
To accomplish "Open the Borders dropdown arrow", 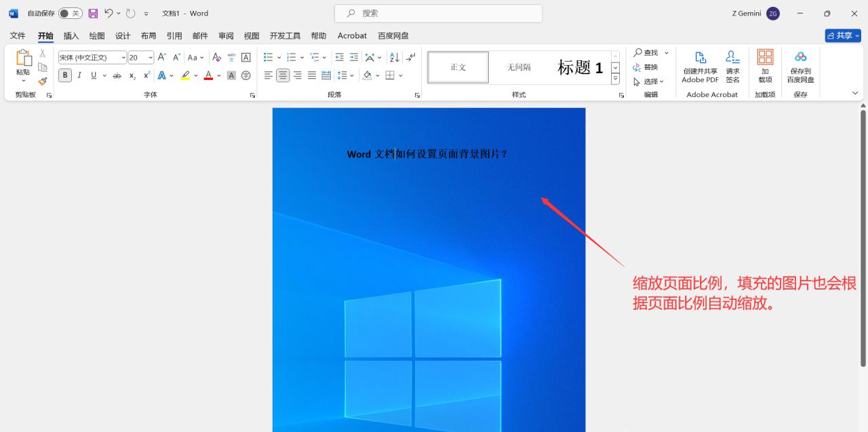I will pos(401,75).
